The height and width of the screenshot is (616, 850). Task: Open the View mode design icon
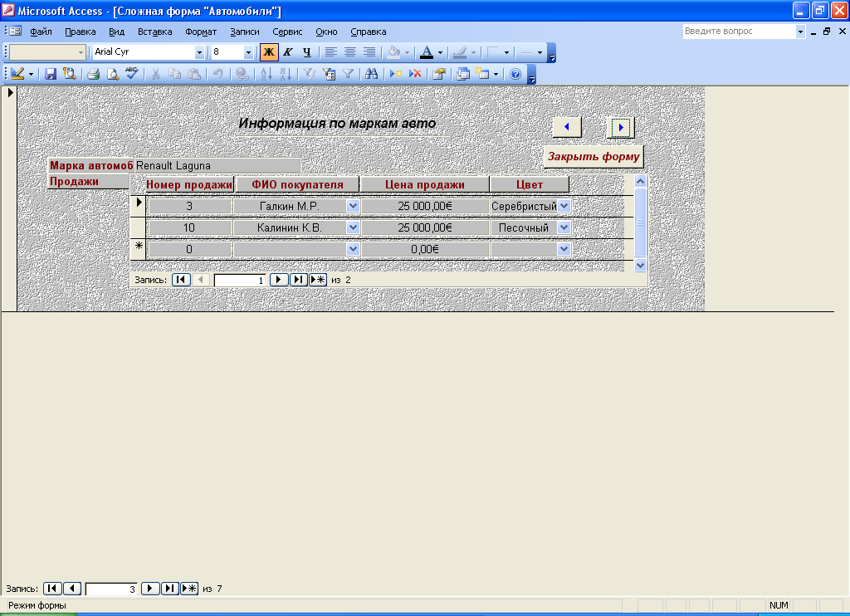pos(17,74)
